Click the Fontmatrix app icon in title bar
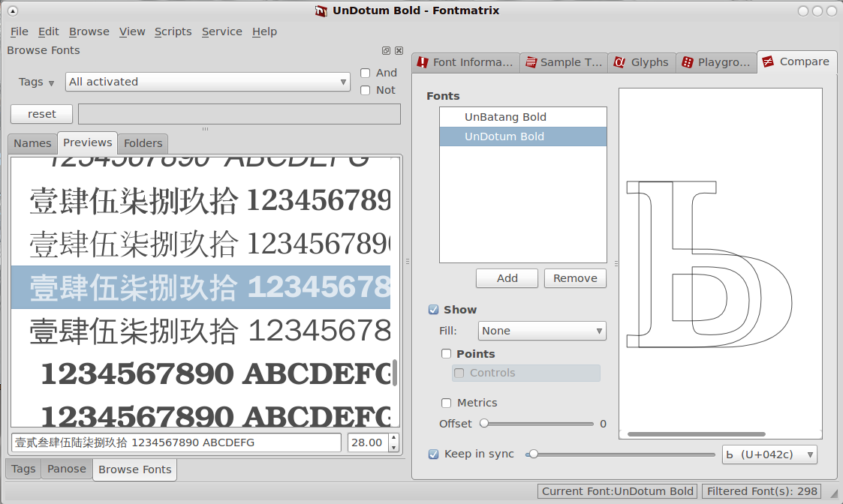Viewport: 843px width, 504px height. (321, 10)
